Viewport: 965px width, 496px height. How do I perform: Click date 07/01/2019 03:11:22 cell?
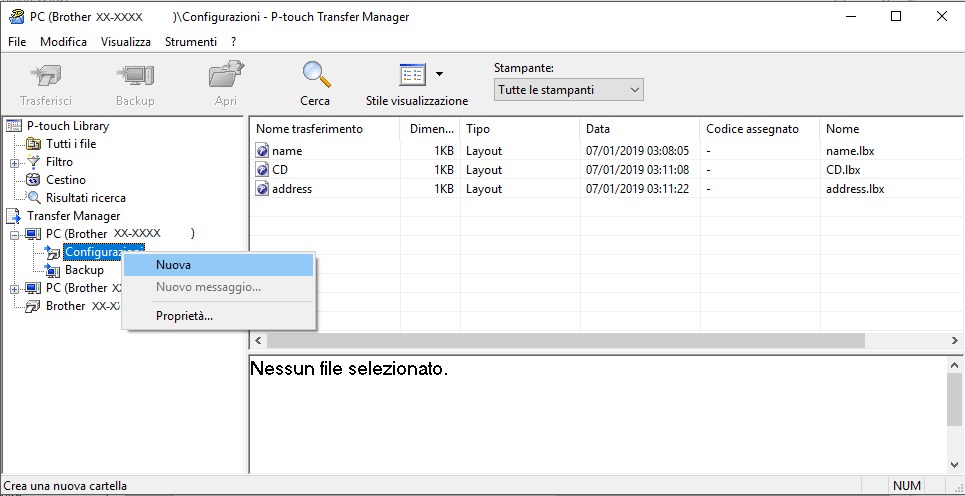[637, 189]
